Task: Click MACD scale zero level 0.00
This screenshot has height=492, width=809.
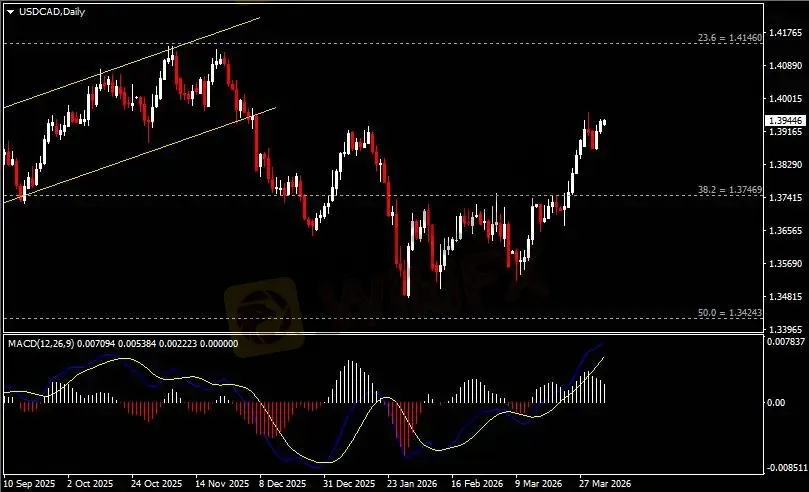Action: click(776, 402)
